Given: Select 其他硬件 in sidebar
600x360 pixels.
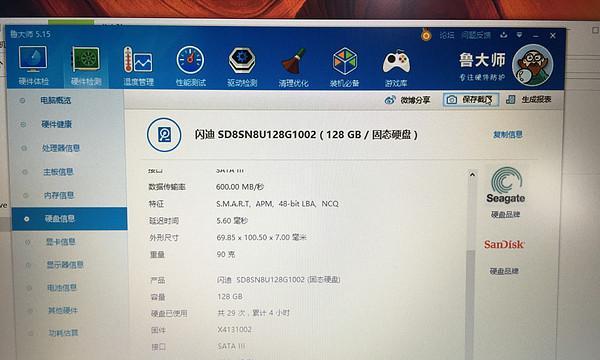Looking at the screenshot, I should [63, 310].
